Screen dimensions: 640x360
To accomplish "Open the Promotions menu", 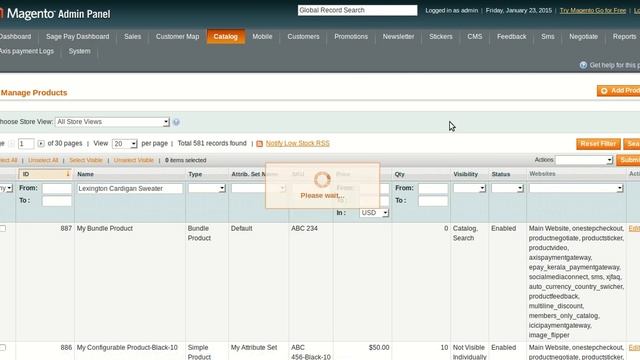I will [x=351, y=37].
